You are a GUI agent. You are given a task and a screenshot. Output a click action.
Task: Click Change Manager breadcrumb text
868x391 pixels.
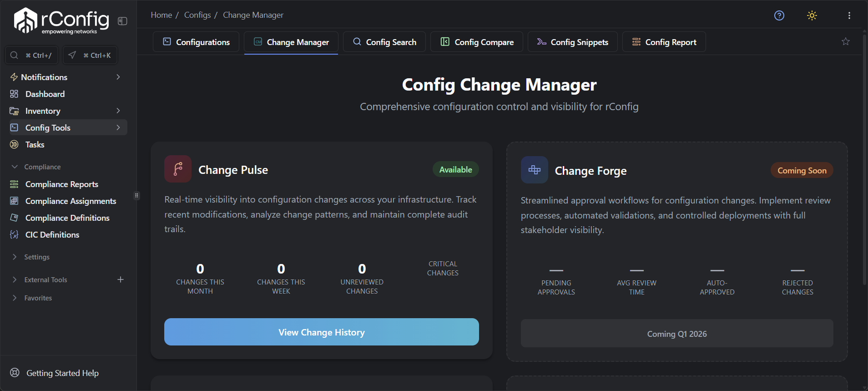click(x=253, y=15)
